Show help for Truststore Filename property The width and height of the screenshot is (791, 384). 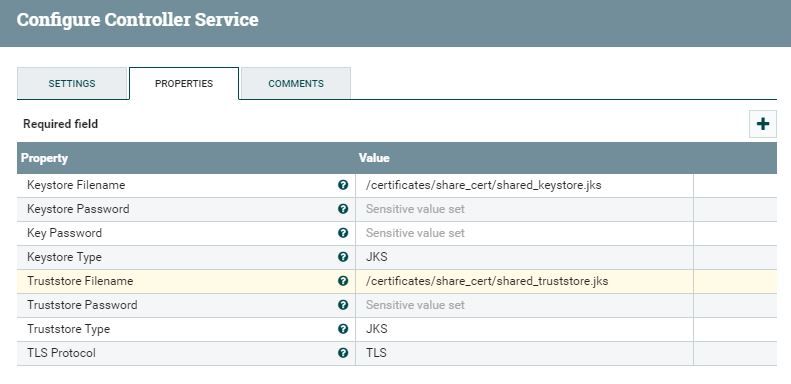[x=343, y=281]
